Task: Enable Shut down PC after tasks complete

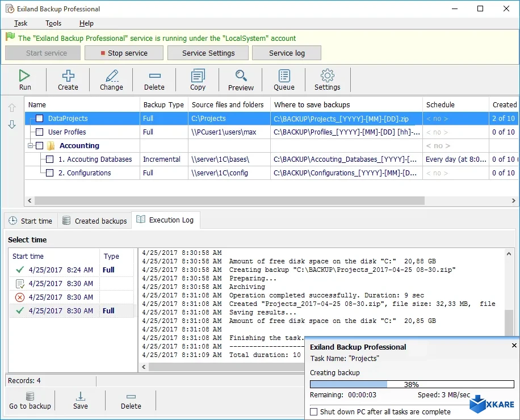Action: click(x=314, y=411)
